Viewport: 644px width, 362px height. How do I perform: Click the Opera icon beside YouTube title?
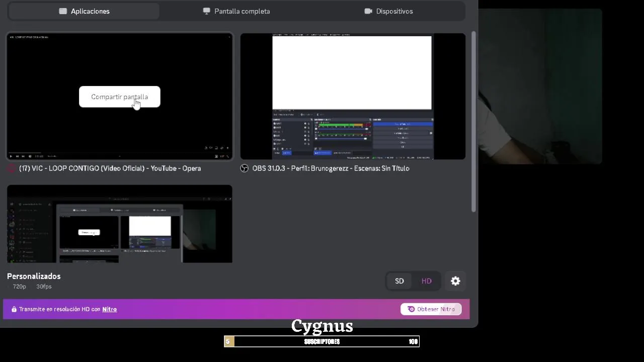pyautogui.click(x=12, y=168)
